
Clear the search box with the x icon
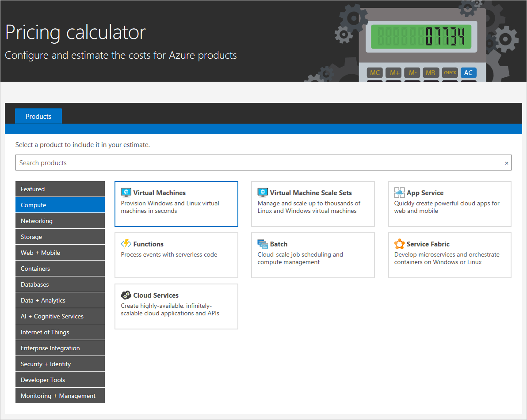[x=506, y=163]
